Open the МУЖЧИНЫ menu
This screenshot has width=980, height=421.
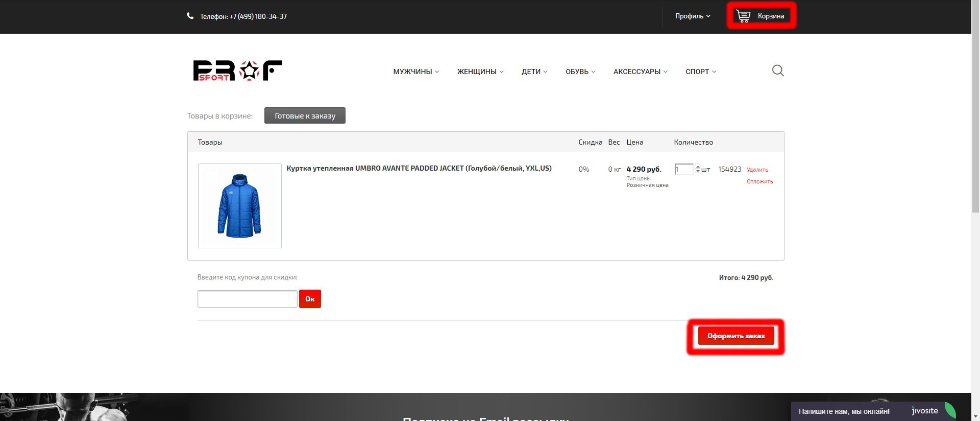coord(416,72)
